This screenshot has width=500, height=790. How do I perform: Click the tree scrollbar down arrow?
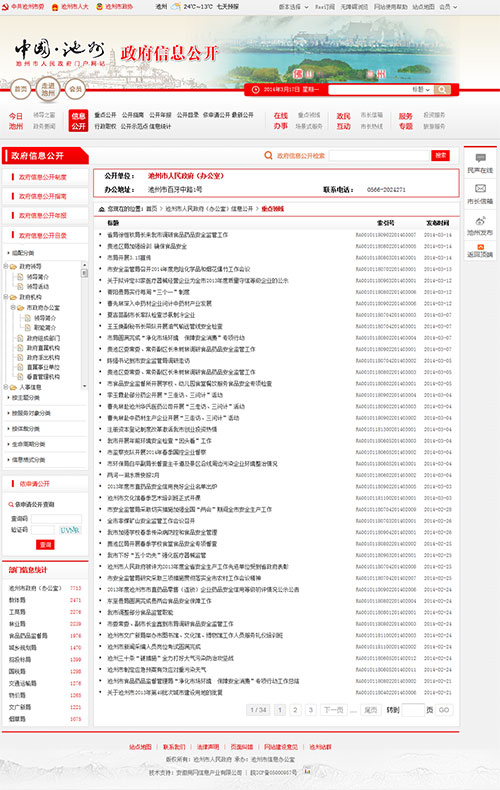[x=84, y=386]
